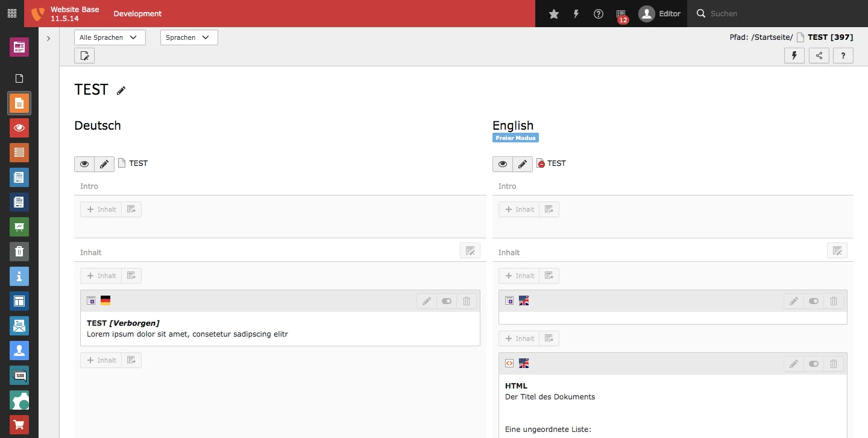Open the Sprachen dropdown
868x438 pixels.
pyautogui.click(x=189, y=37)
